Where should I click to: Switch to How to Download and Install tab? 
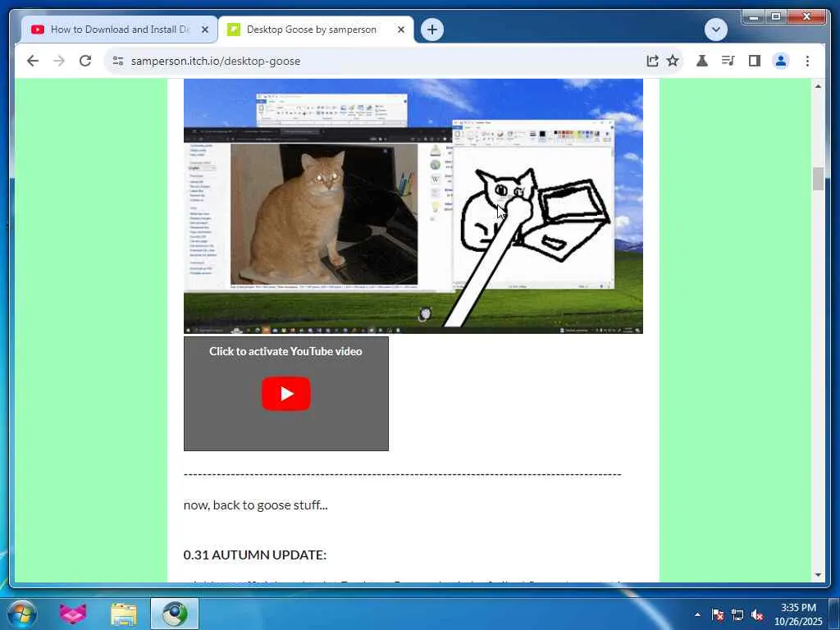(x=119, y=30)
